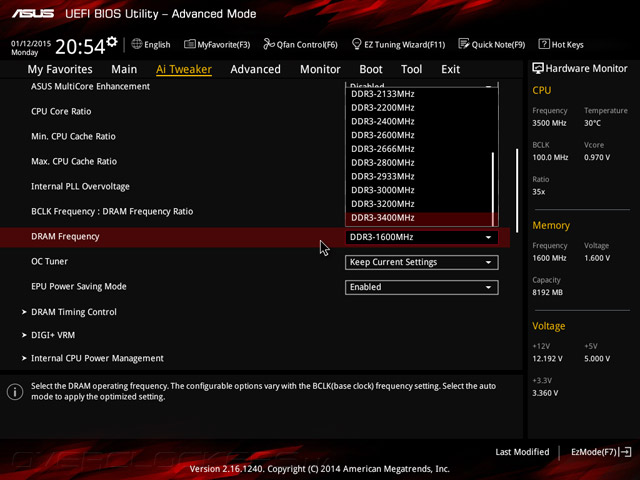Switch to the Boot tab
This screenshot has width=640, height=480.
point(371,69)
